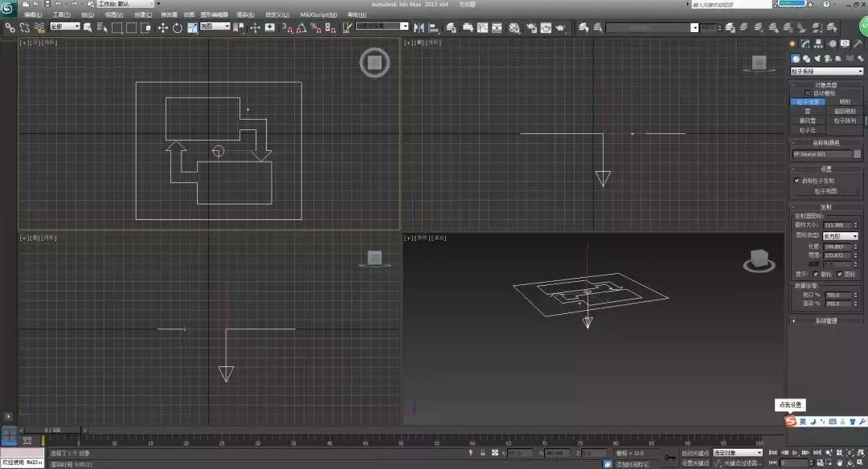The height and width of the screenshot is (469, 868).
Task: Collapse the 发射 rollout header
Action: [x=826, y=207]
